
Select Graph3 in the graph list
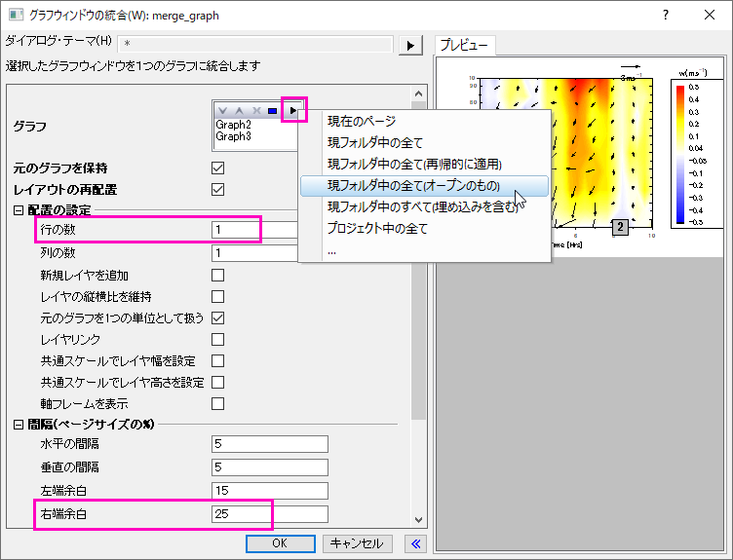click(x=233, y=137)
